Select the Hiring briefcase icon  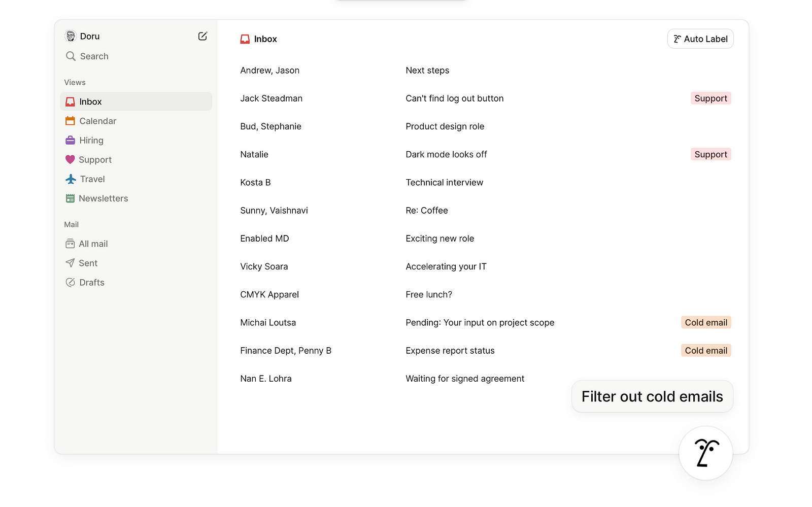[x=71, y=140]
